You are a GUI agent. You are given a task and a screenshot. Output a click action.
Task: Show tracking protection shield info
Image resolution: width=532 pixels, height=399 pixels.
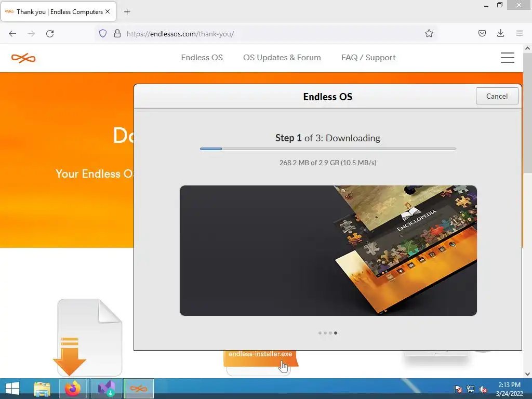103,34
